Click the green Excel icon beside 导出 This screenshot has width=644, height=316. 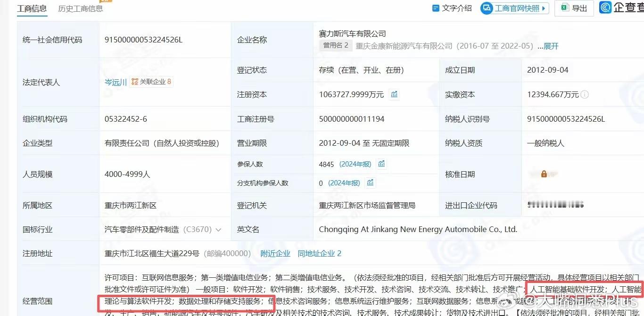coord(565,8)
